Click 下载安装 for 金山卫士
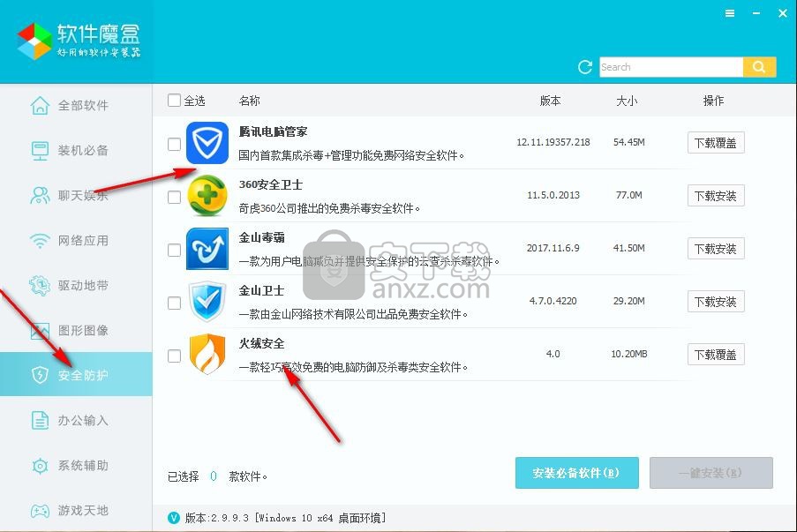Image resolution: width=797 pixels, height=532 pixels. point(716,302)
